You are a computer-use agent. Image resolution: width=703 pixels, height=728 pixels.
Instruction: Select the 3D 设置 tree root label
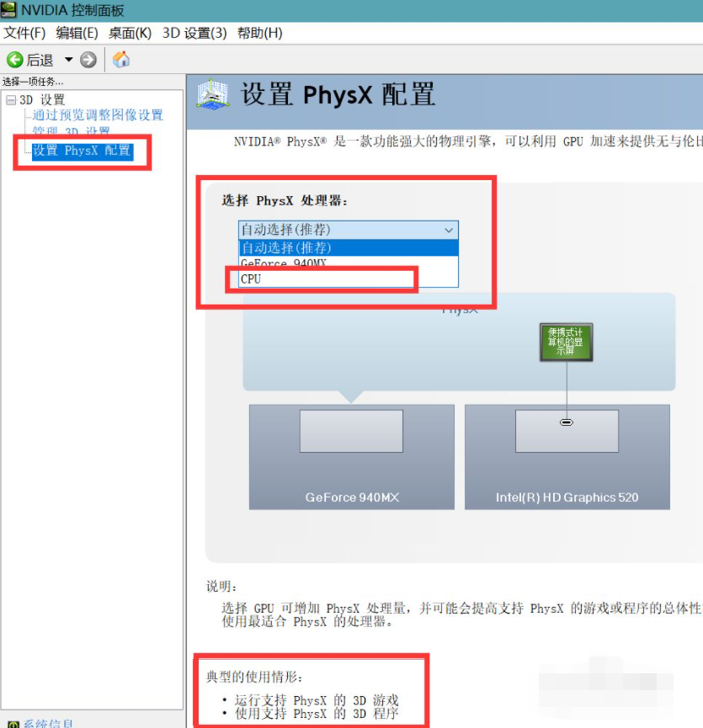point(42,100)
